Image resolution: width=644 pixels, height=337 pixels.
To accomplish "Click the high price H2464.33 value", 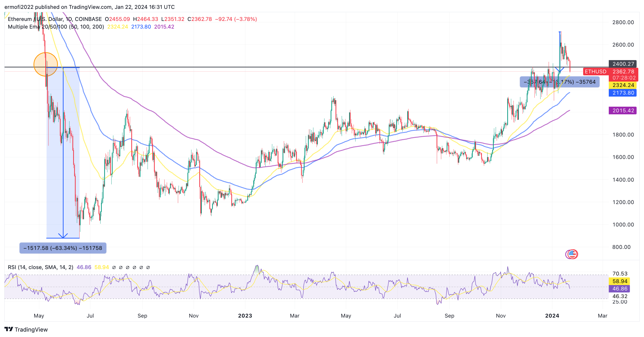I will [146, 19].
